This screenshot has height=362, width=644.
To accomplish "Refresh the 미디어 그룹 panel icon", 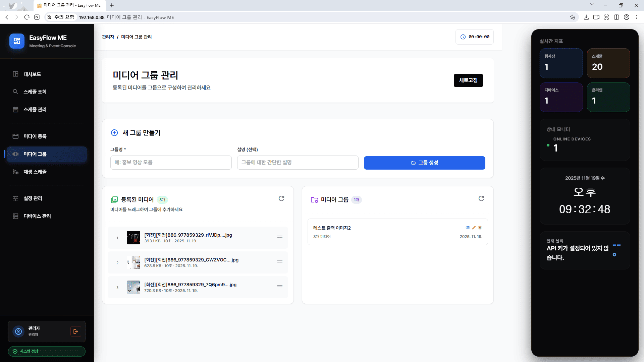I will coord(481,198).
